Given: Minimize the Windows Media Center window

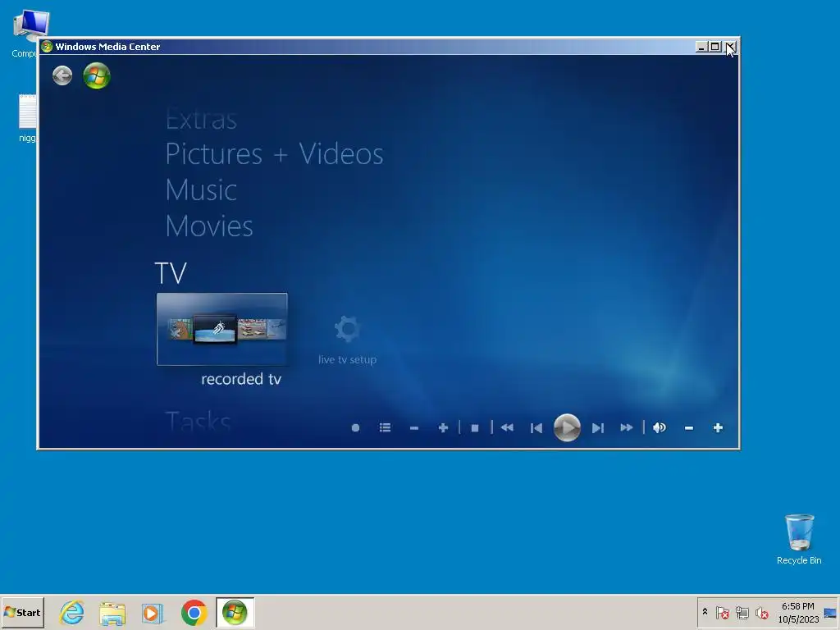Looking at the screenshot, I should [x=701, y=47].
